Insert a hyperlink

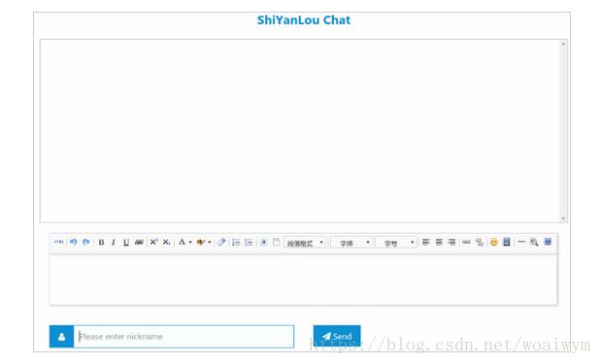coord(466,242)
